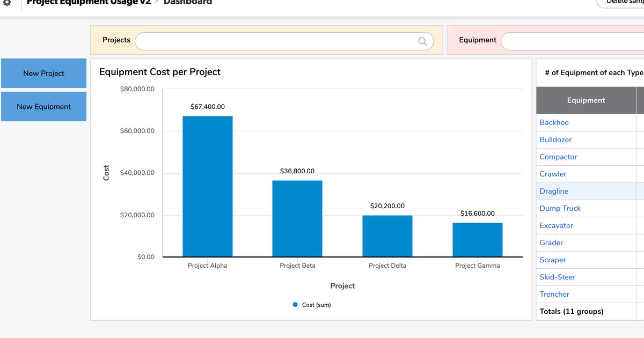Click the Project axis title
This screenshot has width=644, height=338.
point(342,286)
